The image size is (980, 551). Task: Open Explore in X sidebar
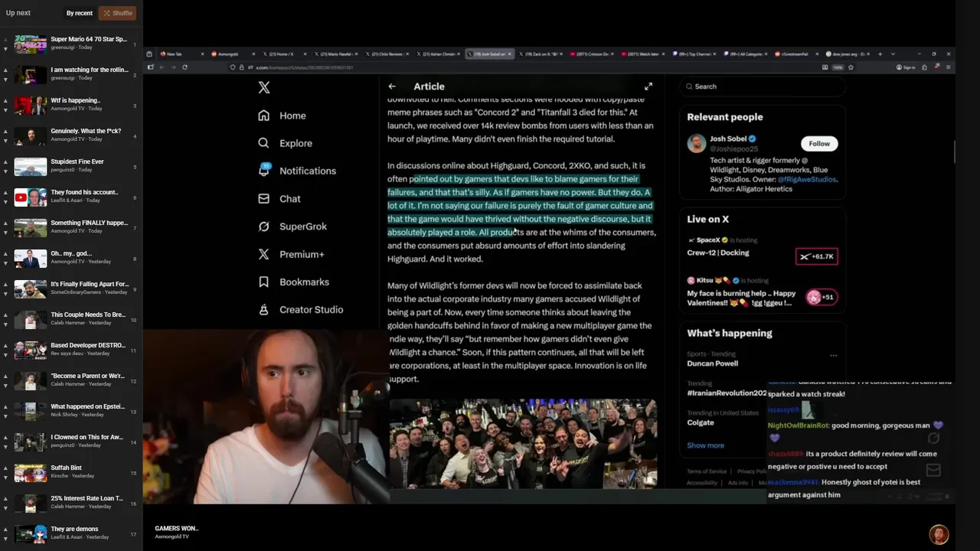[x=285, y=143]
